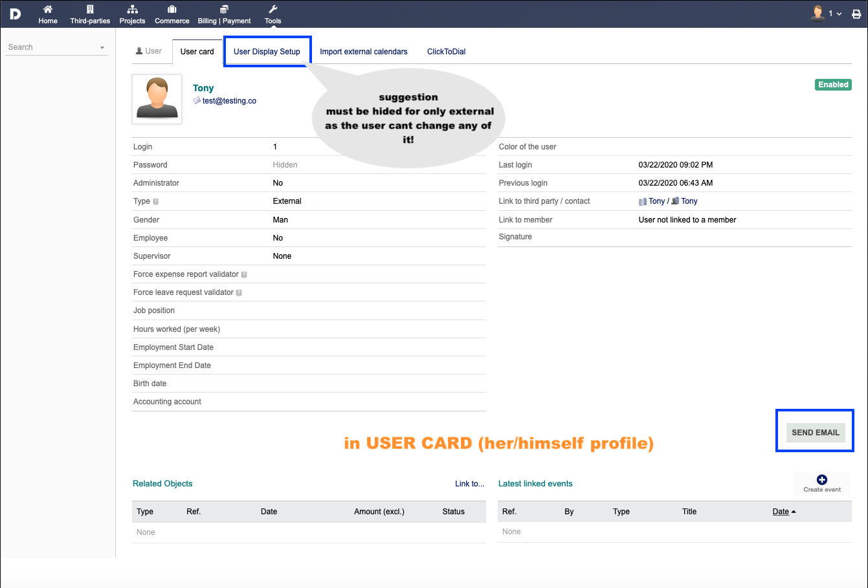This screenshot has height=588, width=868.
Task: Open the Import external calendars tab
Action: (x=364, y=52)
